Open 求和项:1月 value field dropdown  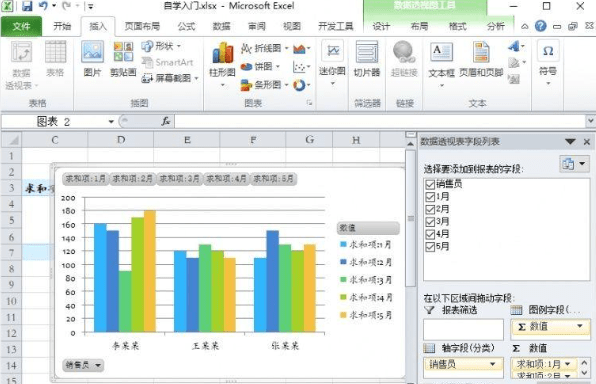[568, 364]
